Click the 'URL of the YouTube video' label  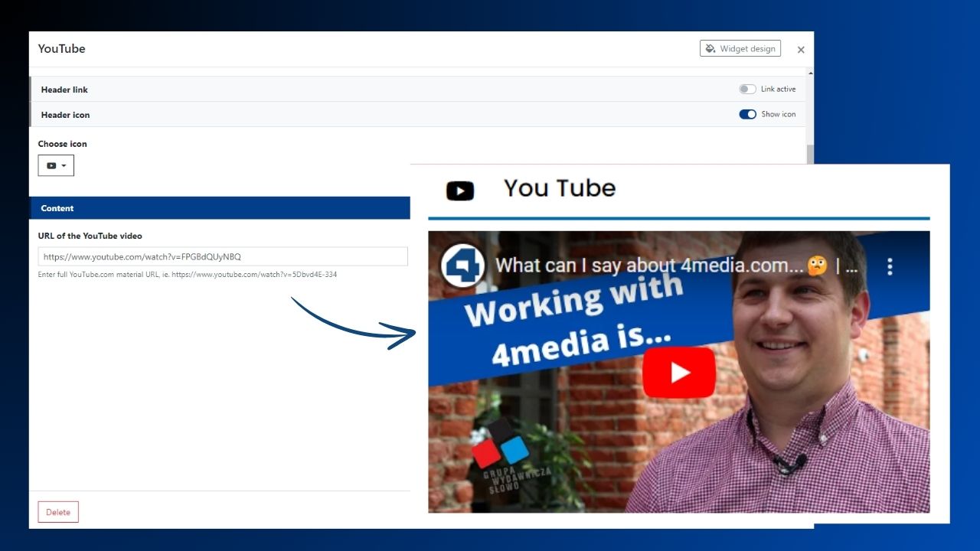coord(90,236)
